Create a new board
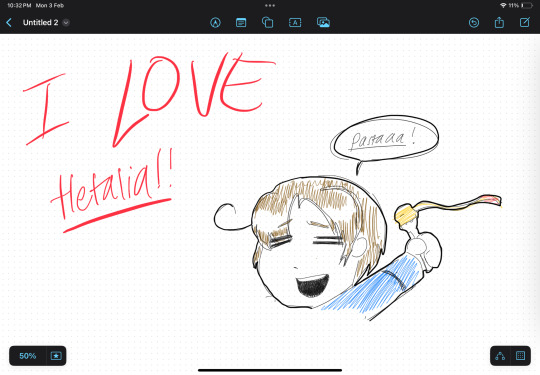Viewport: 540px width, 375px height. (x=525, y=23)
